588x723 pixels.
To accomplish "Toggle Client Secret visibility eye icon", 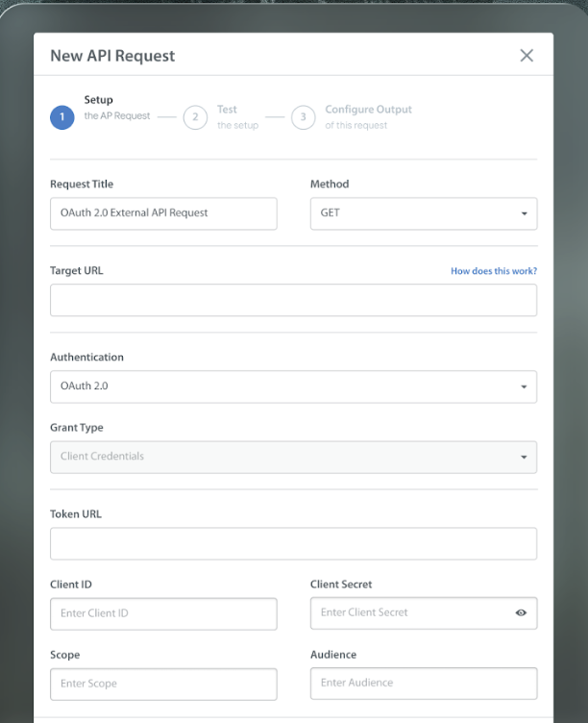I will [x=521, y=612].
